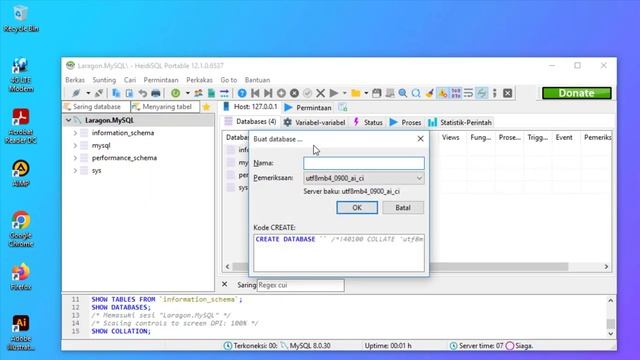The image size is (640, 360).
Task: Click OK in Buat database dialog
Action: (357, 208)
